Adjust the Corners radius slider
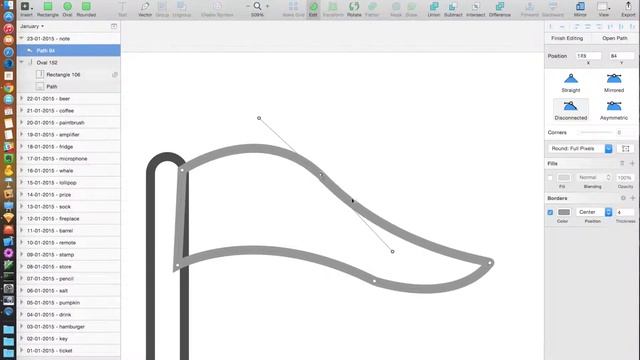 click(596, 133)
